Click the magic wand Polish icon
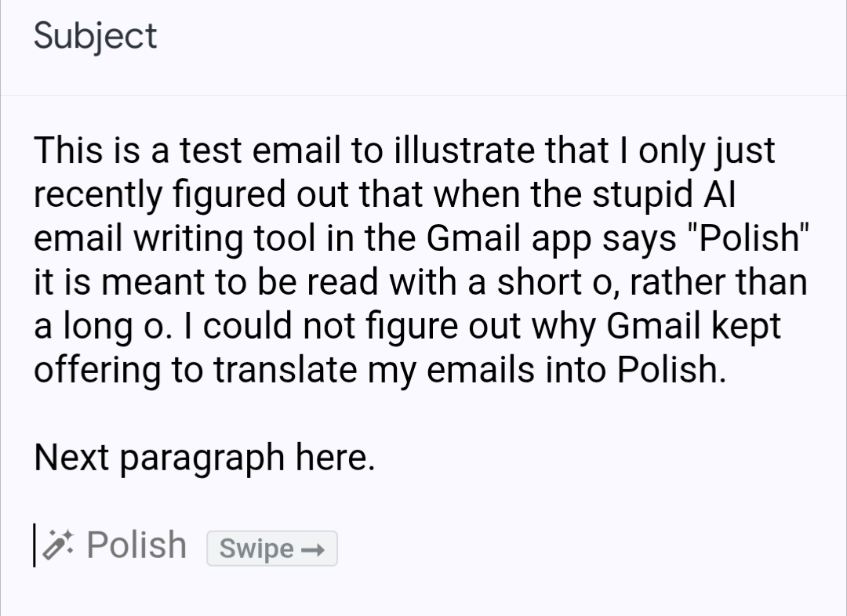 pyautogui.click(x=57, y=545)
